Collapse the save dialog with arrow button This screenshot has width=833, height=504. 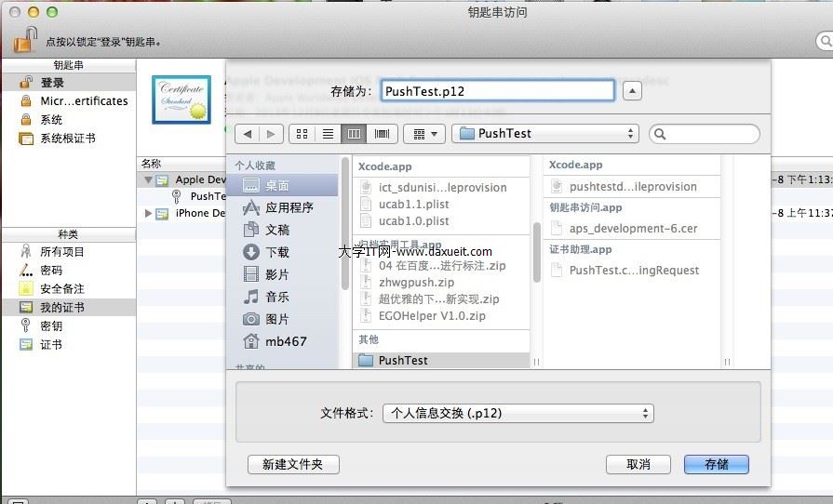(632, 91)
